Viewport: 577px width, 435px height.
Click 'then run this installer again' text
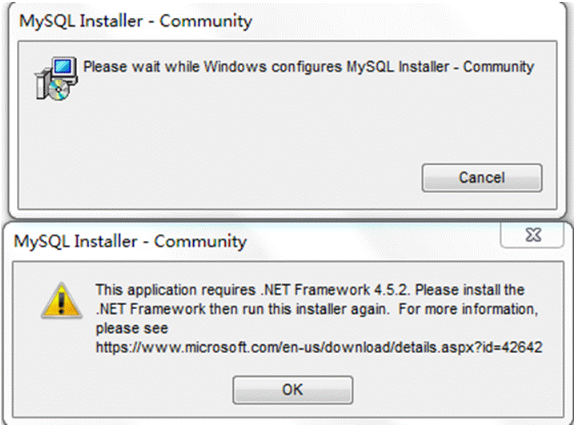click(299, 309)
